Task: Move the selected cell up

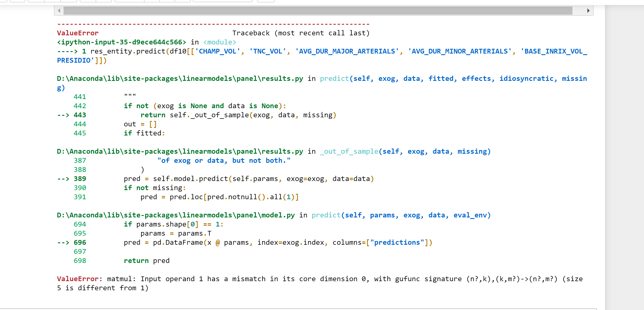Action: tap(87, 1)
